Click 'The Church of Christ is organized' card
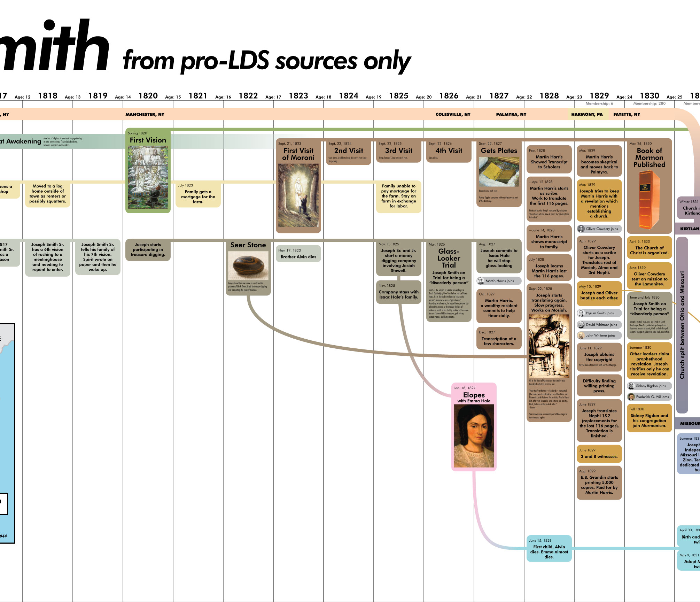This screenshot has width=700, height=602. click(x=650, y=247)
